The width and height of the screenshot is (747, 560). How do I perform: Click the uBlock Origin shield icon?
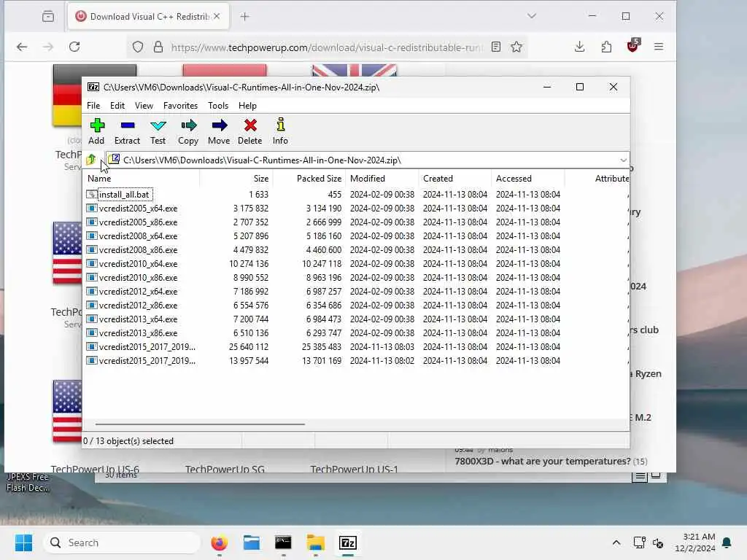click(x=632, y=46)
